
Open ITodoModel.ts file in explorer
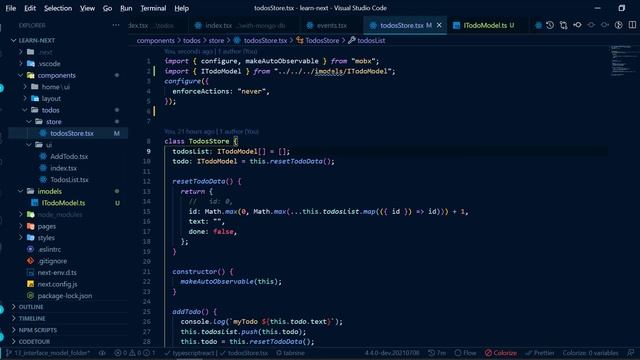63,203
